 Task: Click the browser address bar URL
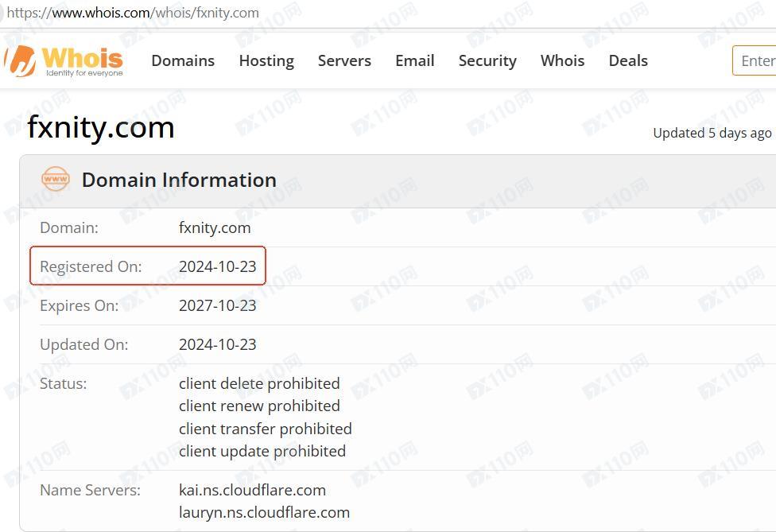coord(133,13)
